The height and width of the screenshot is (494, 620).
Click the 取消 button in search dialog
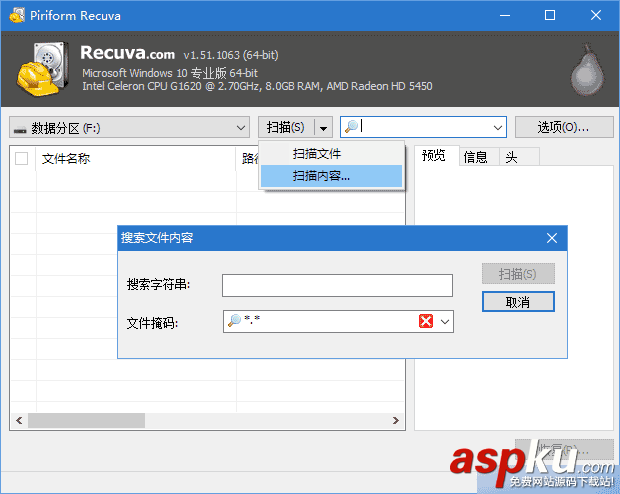pyautogui.click(x=518, y=302)
